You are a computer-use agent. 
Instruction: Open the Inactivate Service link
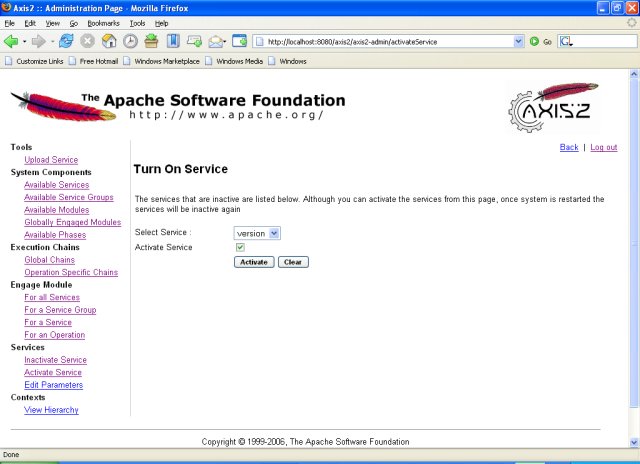(x=55, y=360)
